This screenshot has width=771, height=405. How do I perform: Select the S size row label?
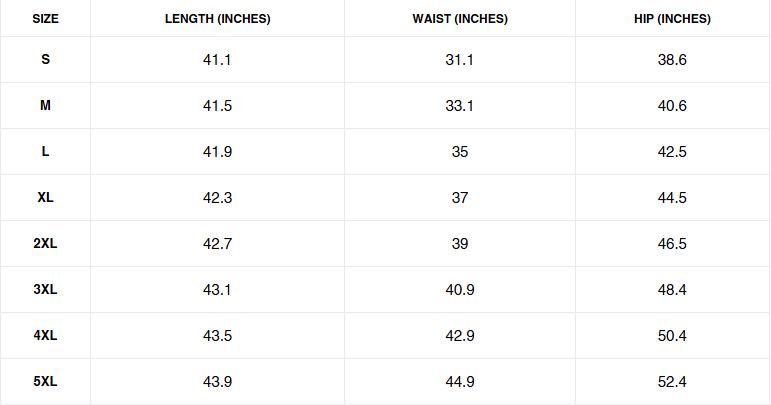[45, 60]
